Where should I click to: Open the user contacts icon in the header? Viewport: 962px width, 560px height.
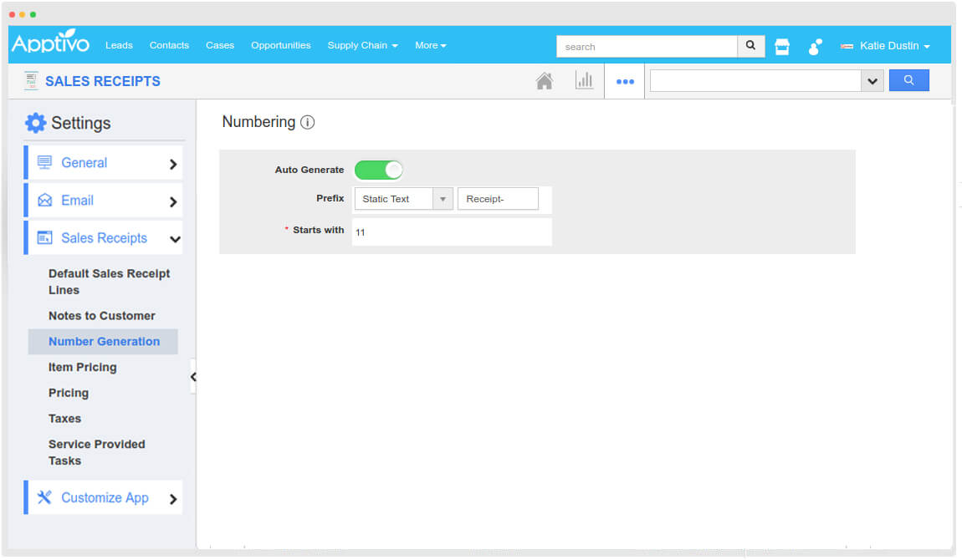pyautogui.click(x=815, y=47)
